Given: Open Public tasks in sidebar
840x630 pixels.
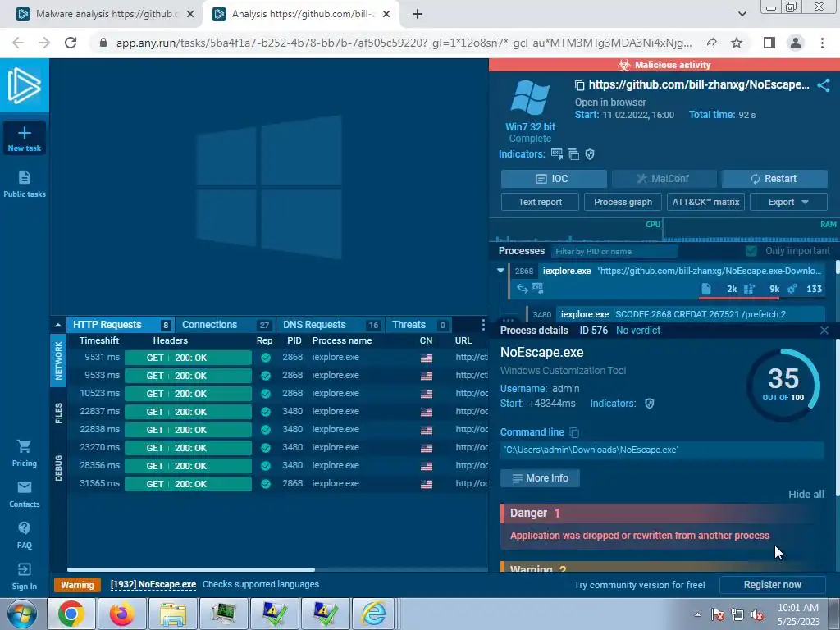Looking at the screenshot, I should pyautogui.click(x=24, y=184).
